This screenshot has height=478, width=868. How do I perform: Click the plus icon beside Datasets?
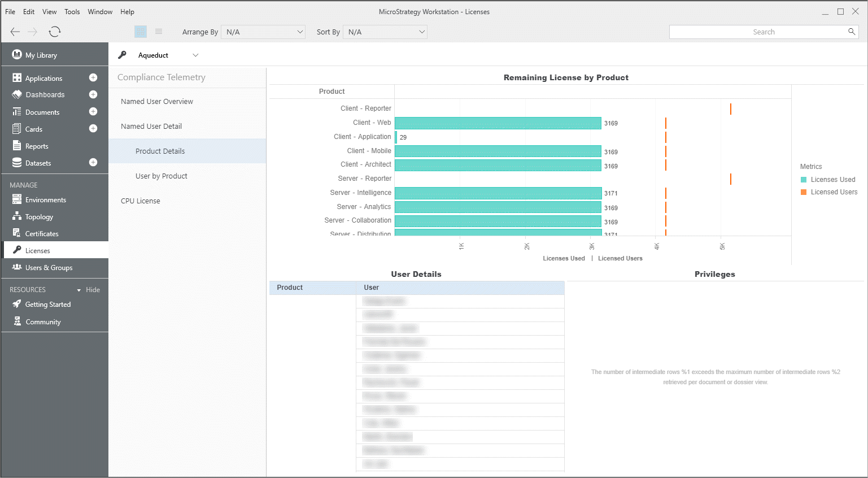click(x=93, y=163)
